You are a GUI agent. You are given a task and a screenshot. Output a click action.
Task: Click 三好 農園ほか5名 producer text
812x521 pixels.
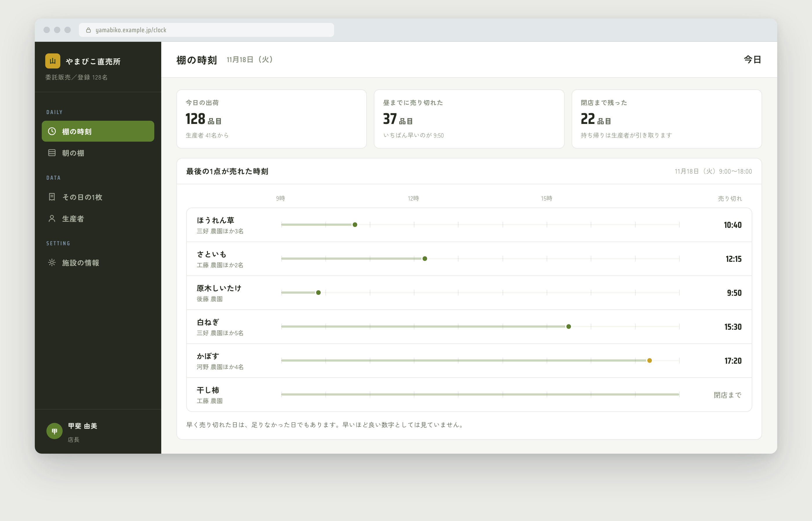pos(220,333)
